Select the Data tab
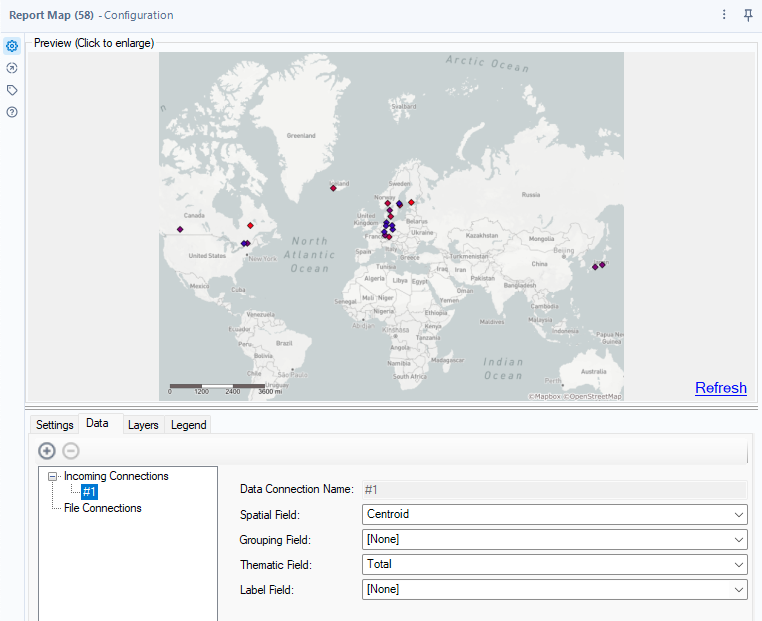The width and height of the screenshot is (762, 621). [97, 423]
